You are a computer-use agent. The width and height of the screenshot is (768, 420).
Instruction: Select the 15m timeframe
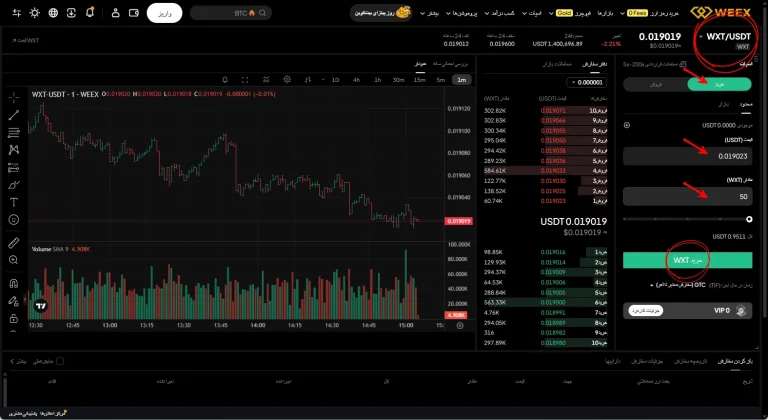tap(419, 79)
